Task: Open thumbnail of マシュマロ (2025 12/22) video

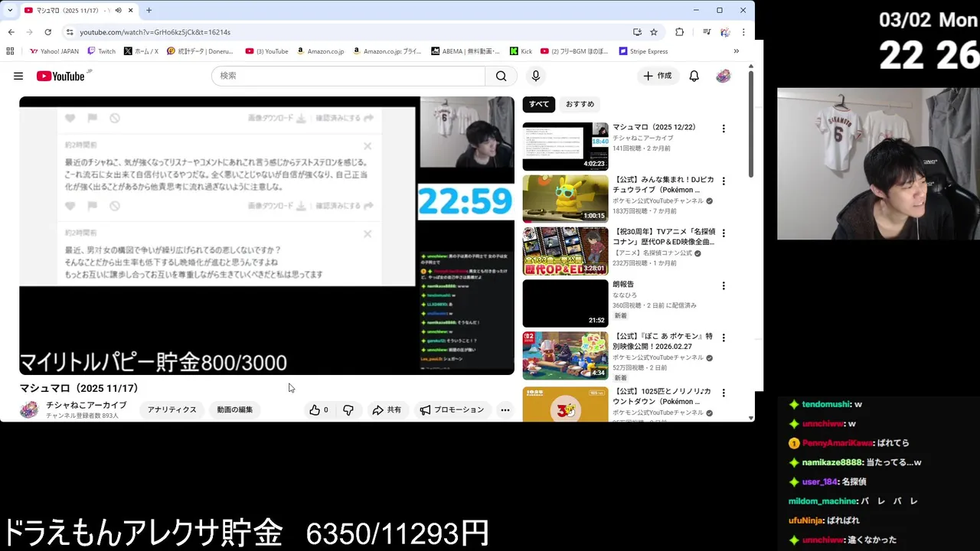Action: 565,146
